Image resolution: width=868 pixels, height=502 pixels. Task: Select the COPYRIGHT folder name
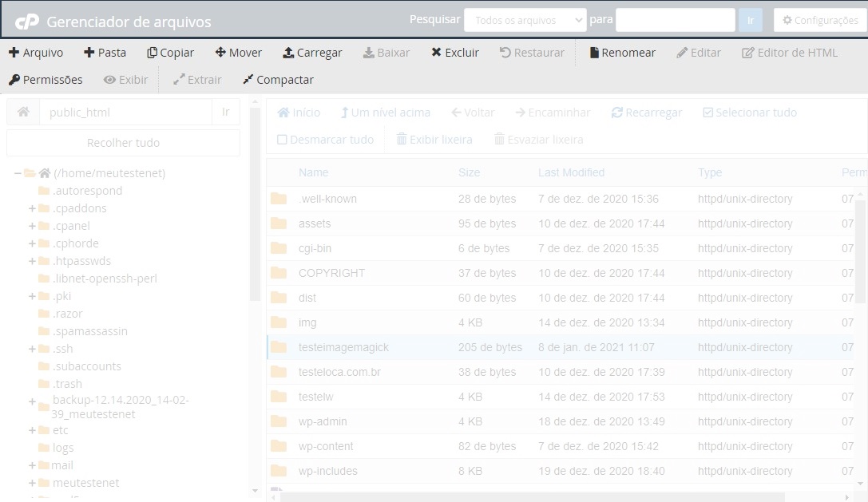(331, 274)
